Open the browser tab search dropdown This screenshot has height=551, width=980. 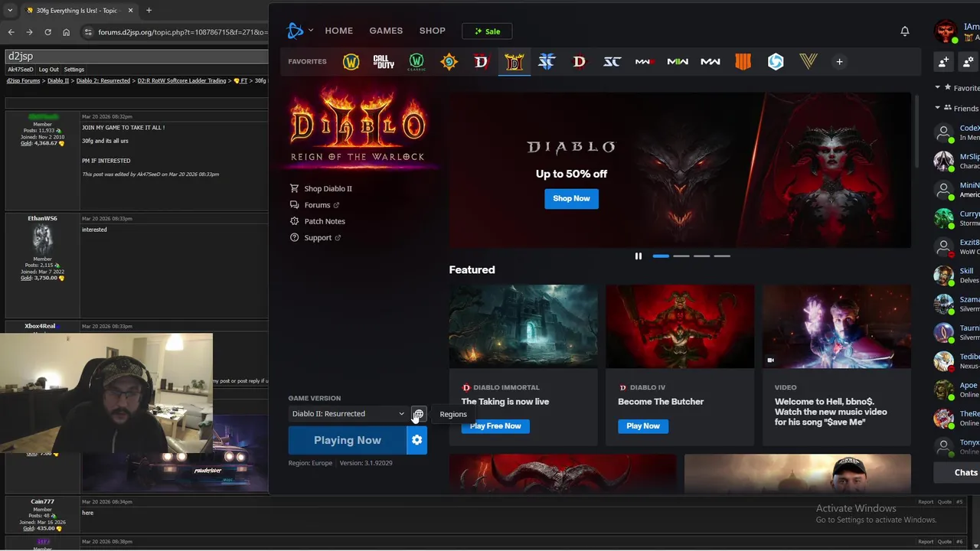pyautogui.click(x=10, y=11)
